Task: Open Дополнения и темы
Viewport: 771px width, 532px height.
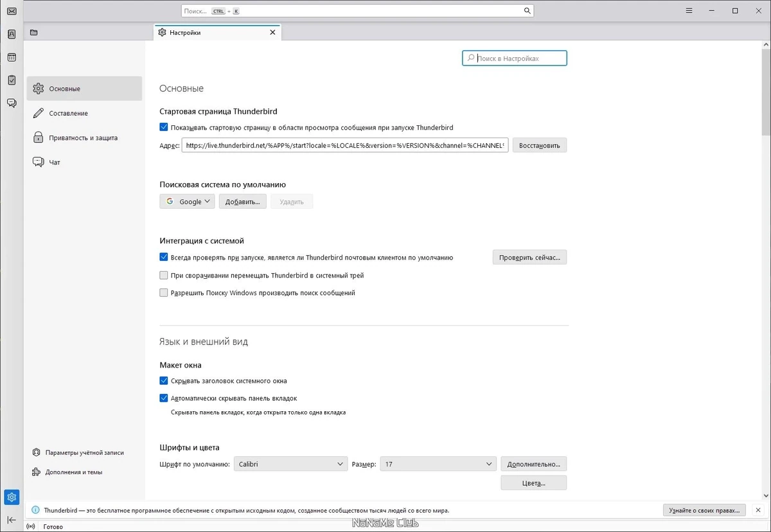Action: point(67,472)
